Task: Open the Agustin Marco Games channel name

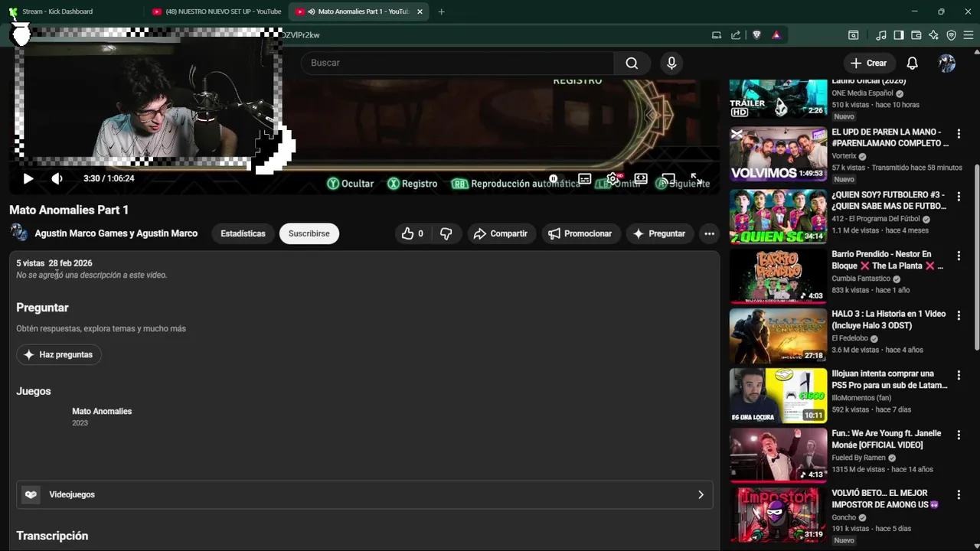Action: tap(116, 233)
